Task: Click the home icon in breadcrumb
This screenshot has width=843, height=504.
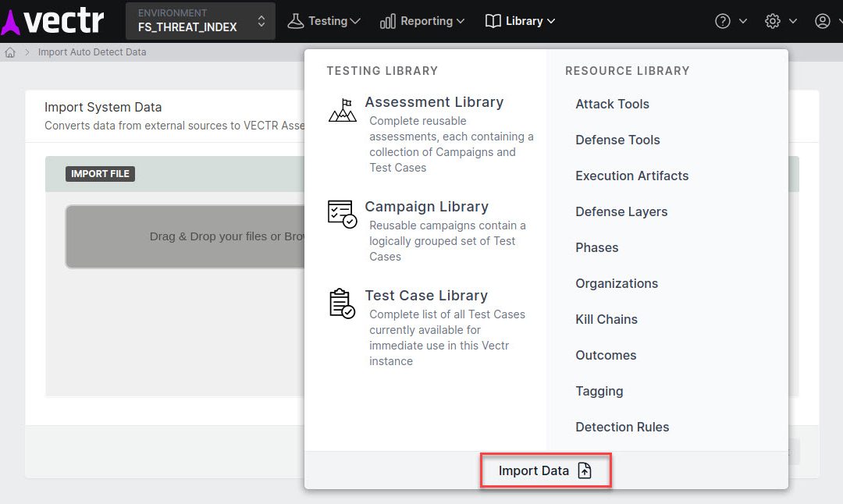Action: [9, 52]
